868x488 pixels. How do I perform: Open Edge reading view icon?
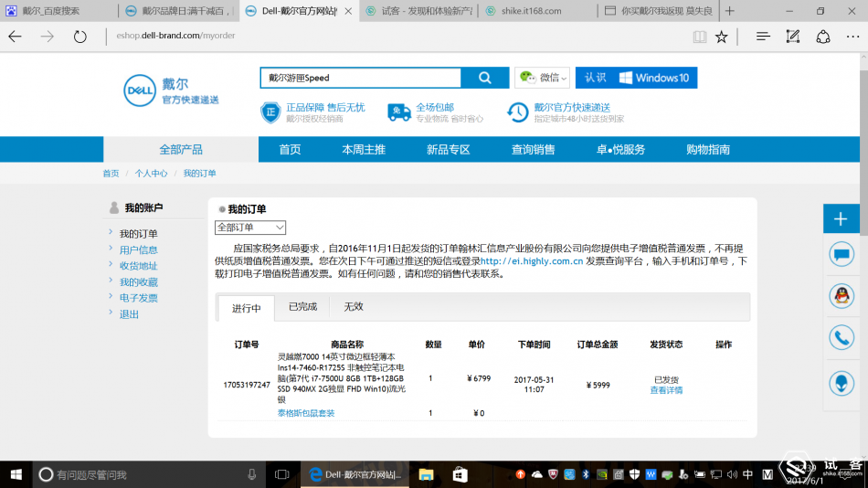(699, 37)
